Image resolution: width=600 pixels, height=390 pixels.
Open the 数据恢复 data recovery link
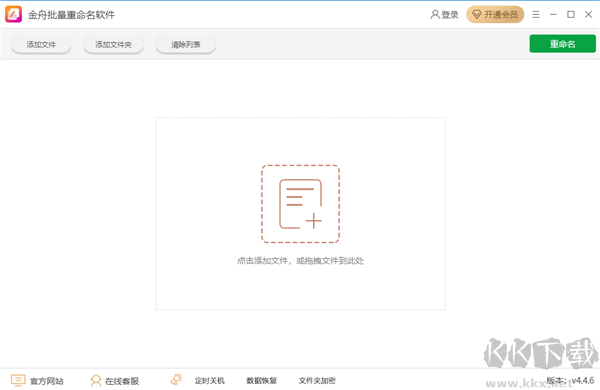tap(261, 380)
